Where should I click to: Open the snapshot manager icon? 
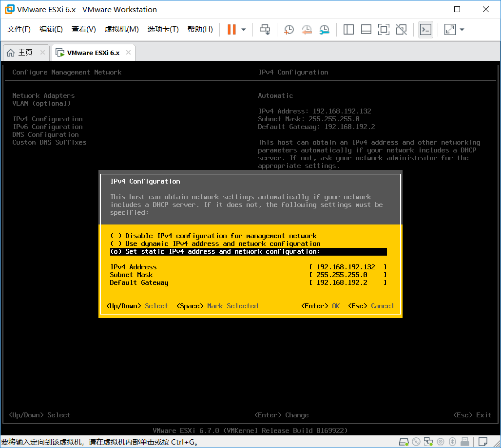pyautogui.click(x=324, y=29)
